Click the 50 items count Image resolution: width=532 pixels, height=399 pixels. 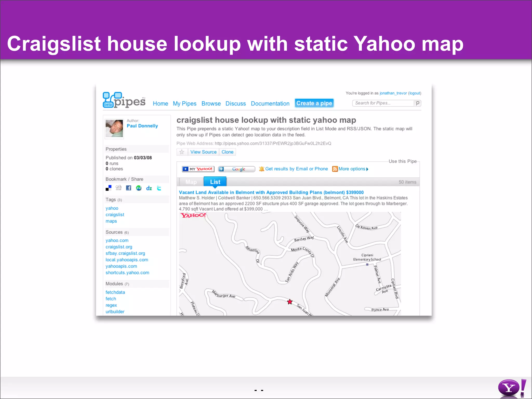click(x=408, y=182)
